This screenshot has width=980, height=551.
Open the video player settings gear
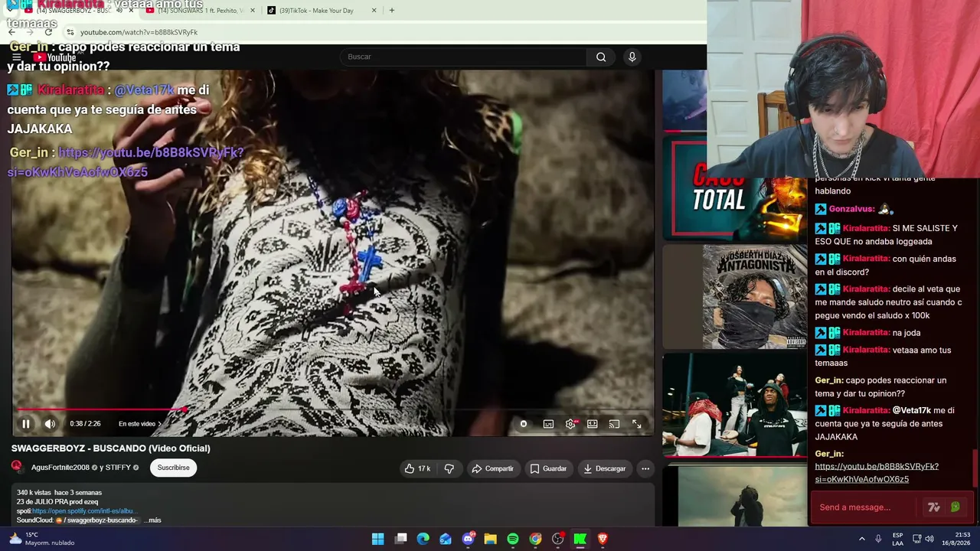point(570,424)
